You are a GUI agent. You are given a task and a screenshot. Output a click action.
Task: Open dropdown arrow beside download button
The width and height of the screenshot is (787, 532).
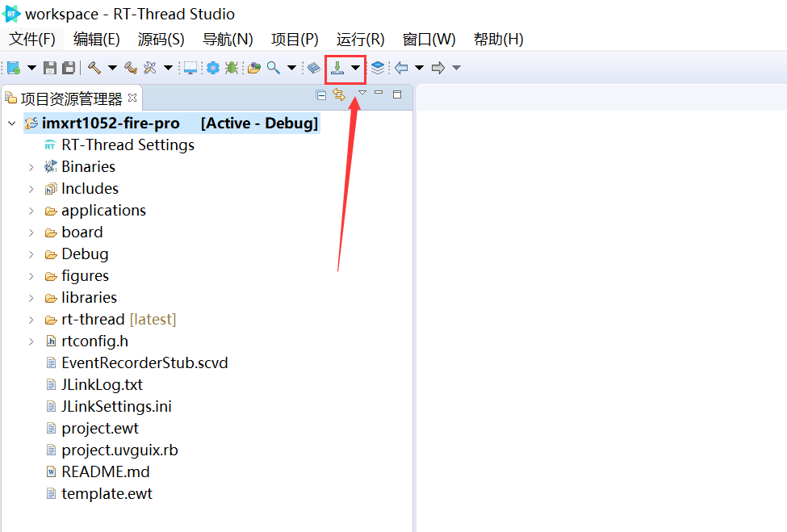(x=356, y=69)
